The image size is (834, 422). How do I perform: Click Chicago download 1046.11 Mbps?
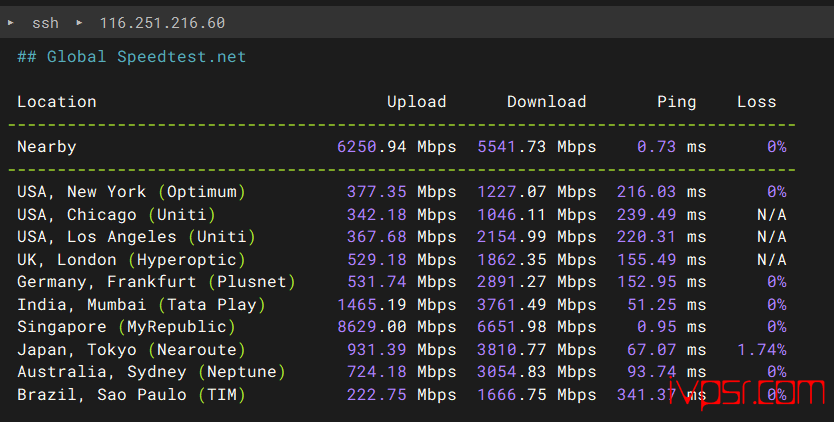pyautogui.click(x=537, y=214)
